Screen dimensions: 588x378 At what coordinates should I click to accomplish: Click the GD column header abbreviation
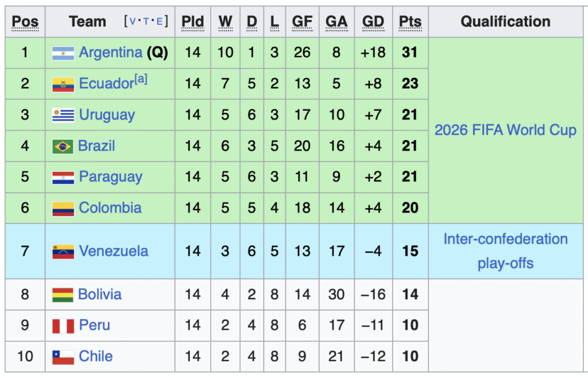coord(373,22)
